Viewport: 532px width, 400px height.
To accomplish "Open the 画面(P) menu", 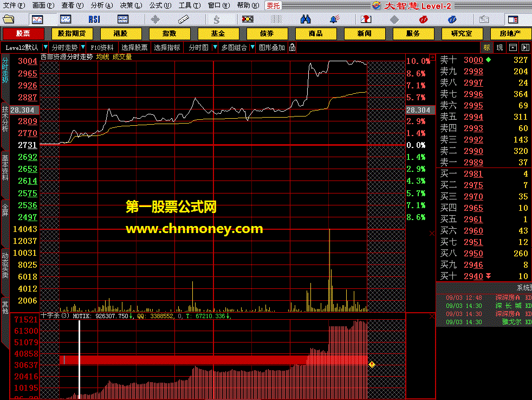I will [x=43, y=5].
